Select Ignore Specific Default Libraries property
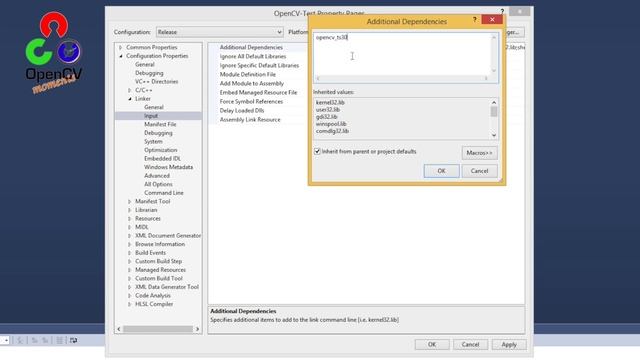Viewport: 640px width, 360px height. [x=259, y=65]
